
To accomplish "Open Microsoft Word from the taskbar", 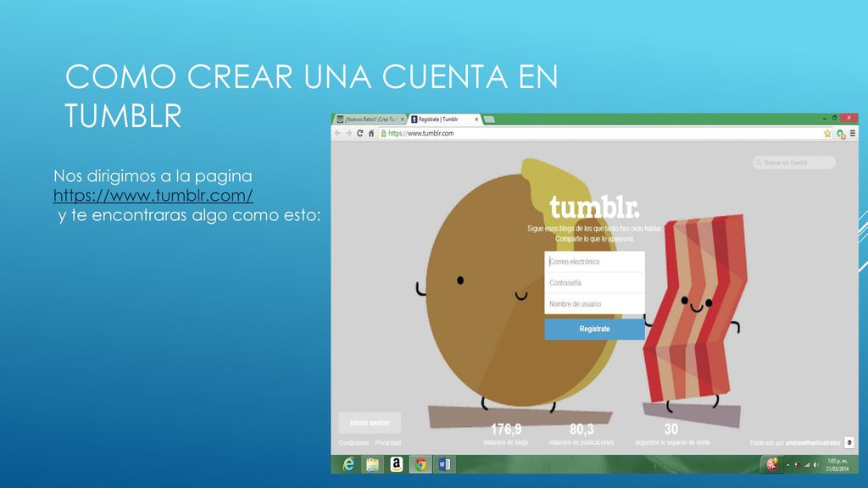I will coord(444,464).
